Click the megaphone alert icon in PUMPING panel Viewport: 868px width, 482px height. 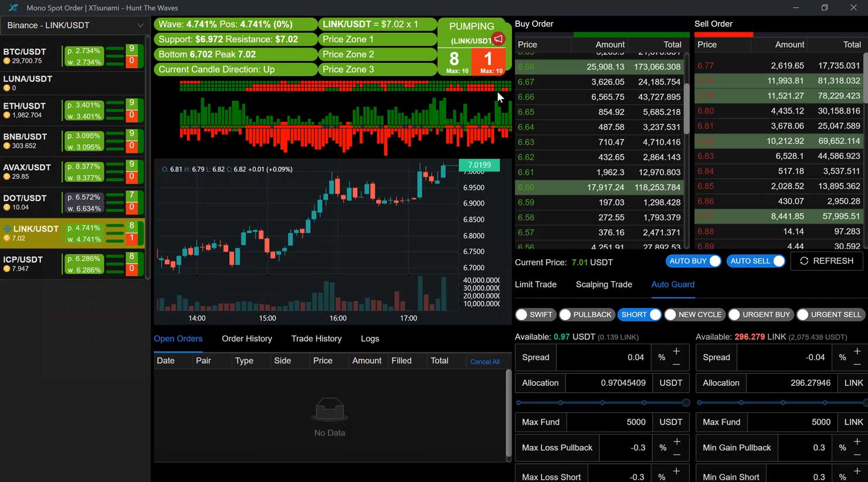[x=498, y=39]
